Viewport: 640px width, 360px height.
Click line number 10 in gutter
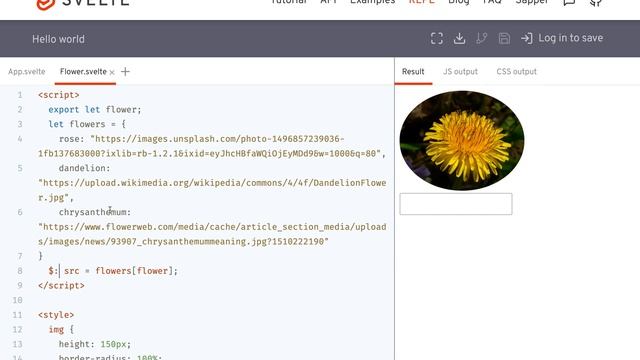17,300
